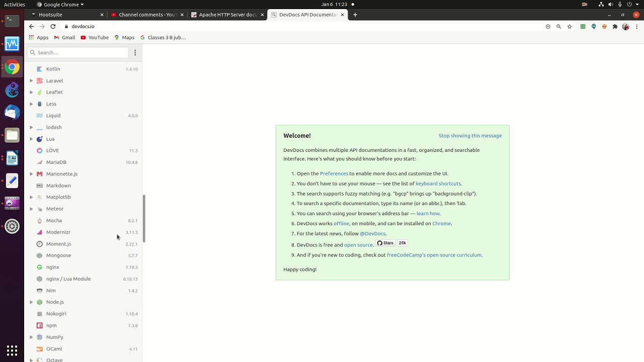
Task: Open the Maps bookmark
Action: pyautogui.click(x=124, y=37)
